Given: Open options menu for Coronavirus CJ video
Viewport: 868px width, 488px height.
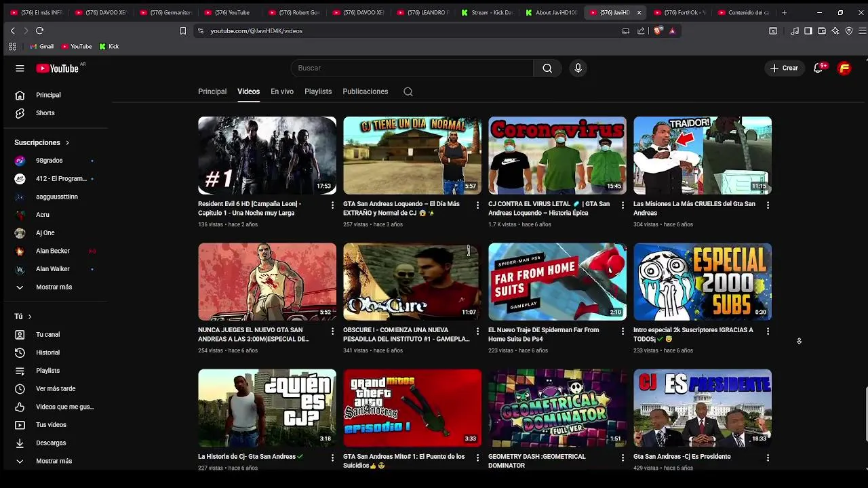Looking at the screenshot, I should coord(623,205).
